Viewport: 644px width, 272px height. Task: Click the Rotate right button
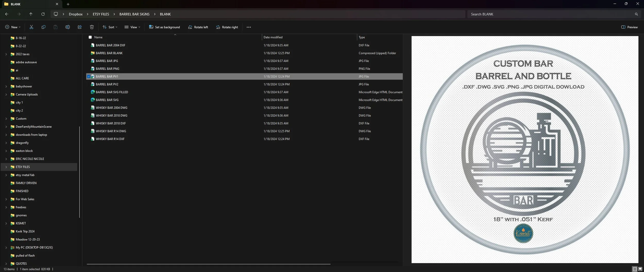pyautogui.click(x=227, y=27)
